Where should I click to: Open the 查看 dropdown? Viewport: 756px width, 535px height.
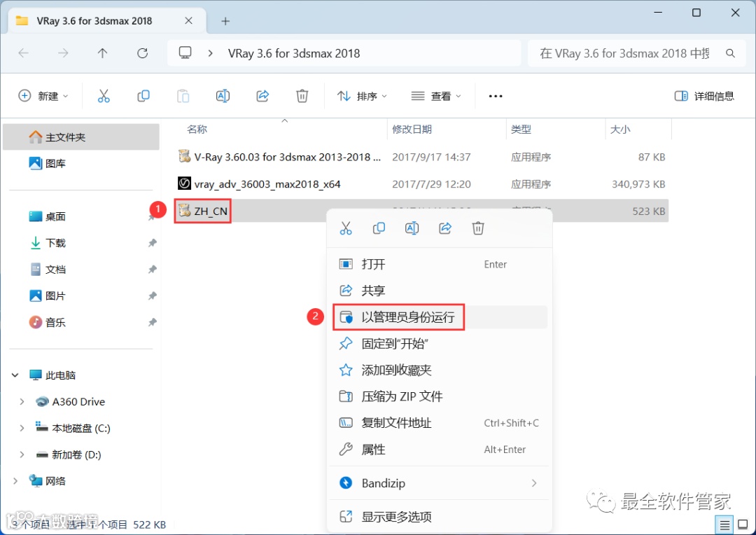pyautogui.click(x=436, y=96)
